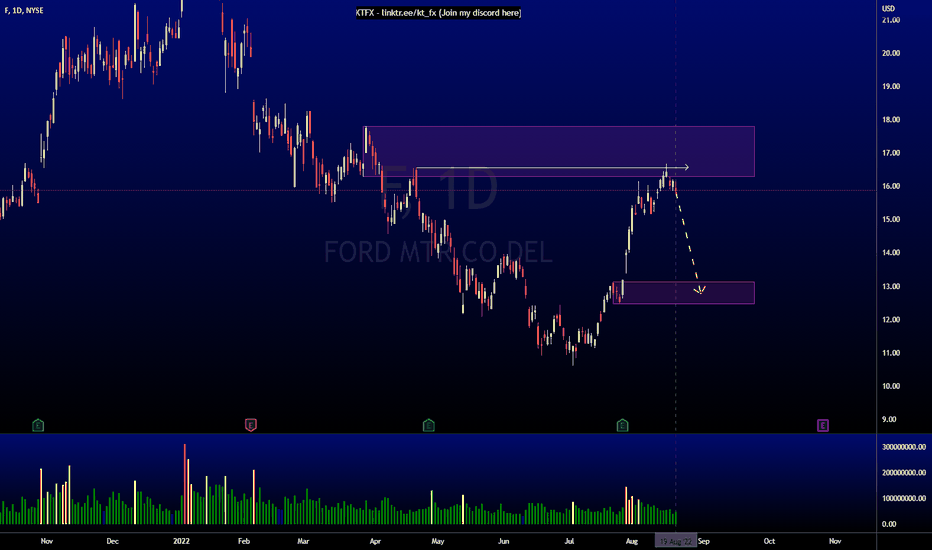Image resolution: width=932 pixels, height=550 pixels.
Task: Open the green earnings marker above first Nov
Action: [x=38, y=425]
